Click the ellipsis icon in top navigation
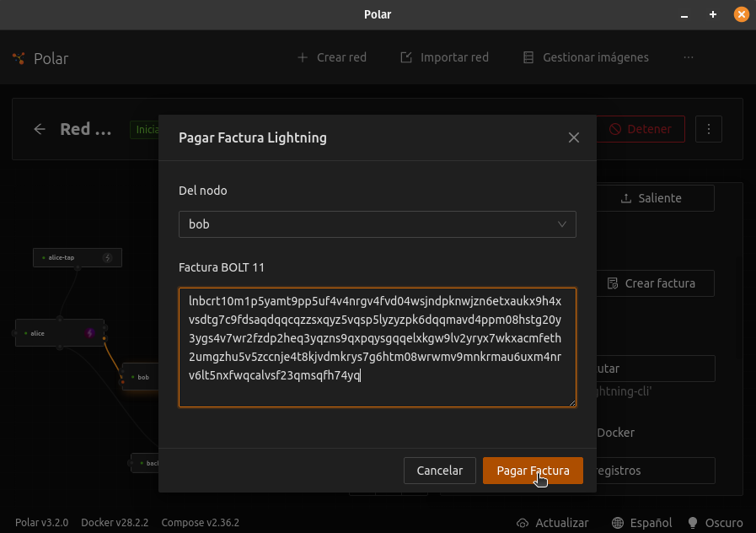 coord(689,57)
